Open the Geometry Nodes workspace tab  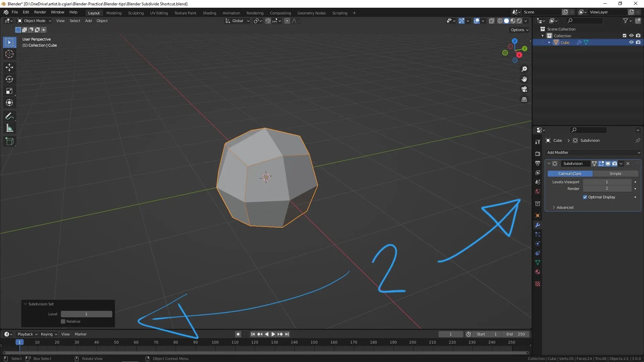[x=312, y=13]
